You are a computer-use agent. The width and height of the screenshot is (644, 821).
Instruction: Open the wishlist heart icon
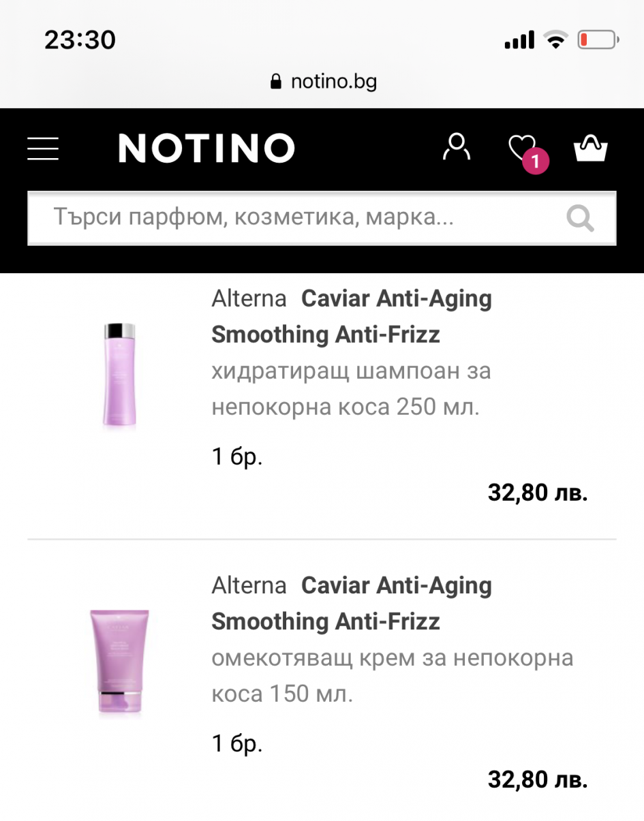(522, 147)
